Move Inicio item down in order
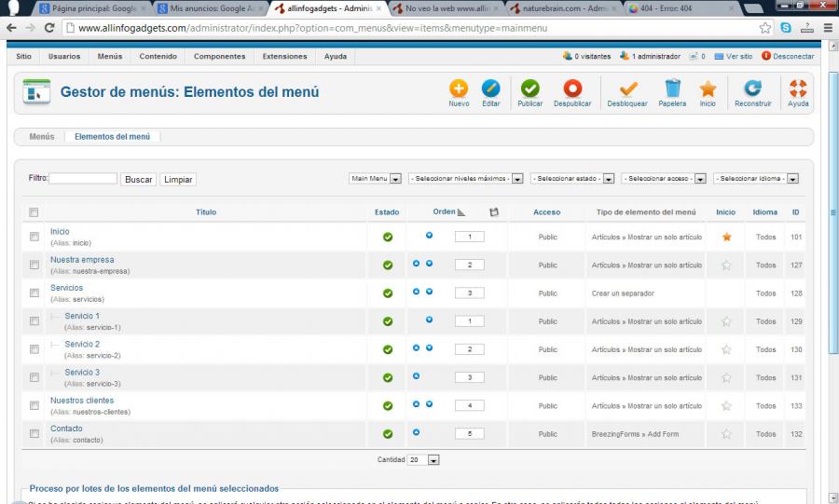This screenshot has width=839, height=504. [x=429, y=235]
